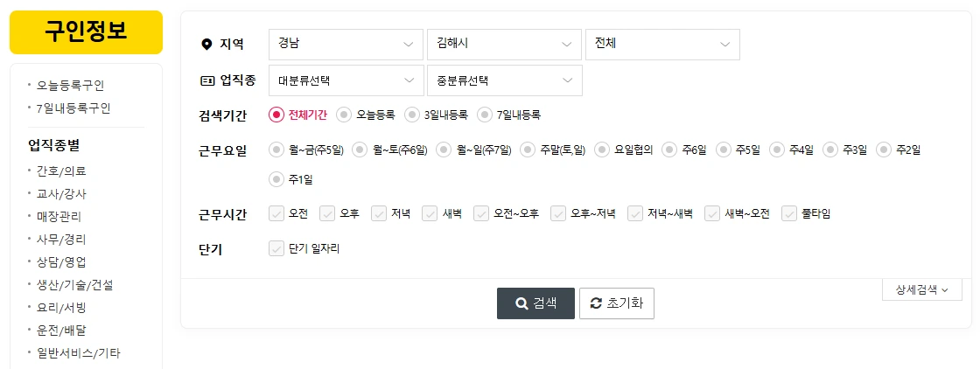This screenshot has width=980, height=369.
Task: Select the 오늘등록 search period radio
Action: [x=344, y=115]
